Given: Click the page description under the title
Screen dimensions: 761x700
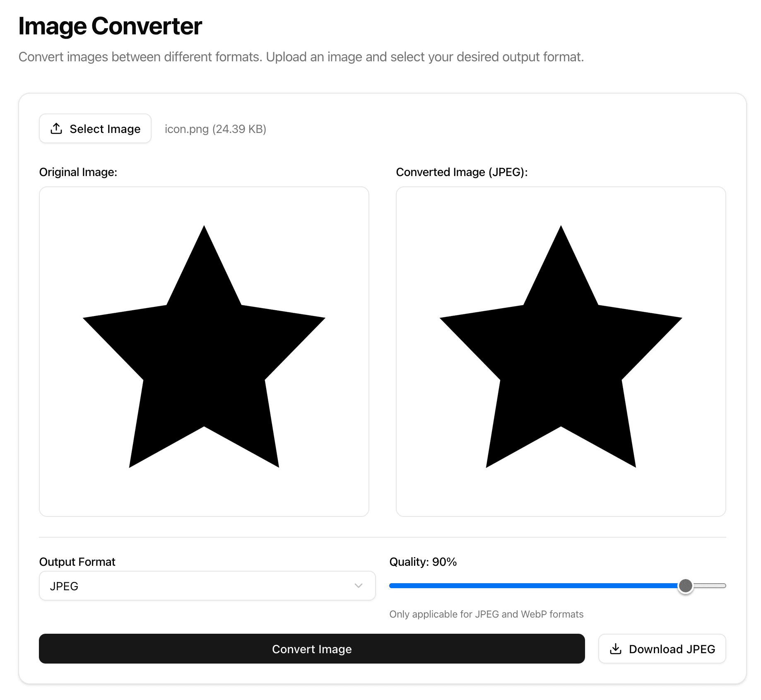Looking at the screenshot, I should (x=301, y=57).
